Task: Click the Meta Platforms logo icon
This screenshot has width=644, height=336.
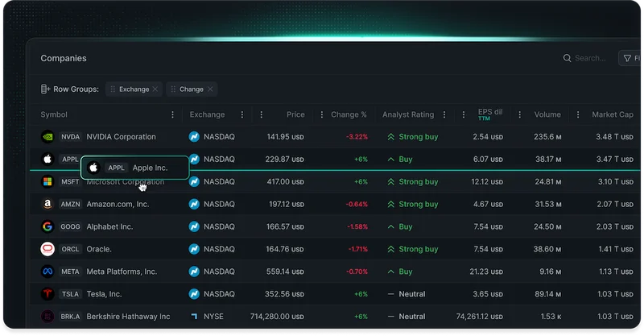Action: [x=47, y=272]
